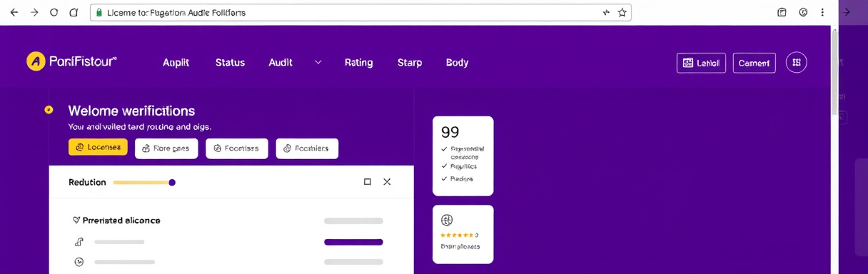This screenshot has width=868, height=274.
Task: Click the dark purple bar in the second row
Action: coord(353,242)
